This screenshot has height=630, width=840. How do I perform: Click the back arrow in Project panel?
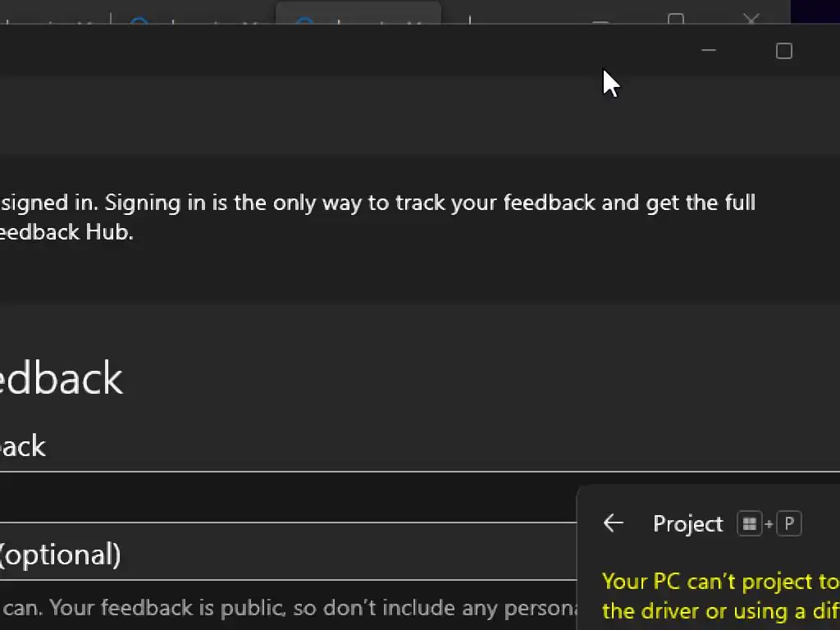click(613, 523)
